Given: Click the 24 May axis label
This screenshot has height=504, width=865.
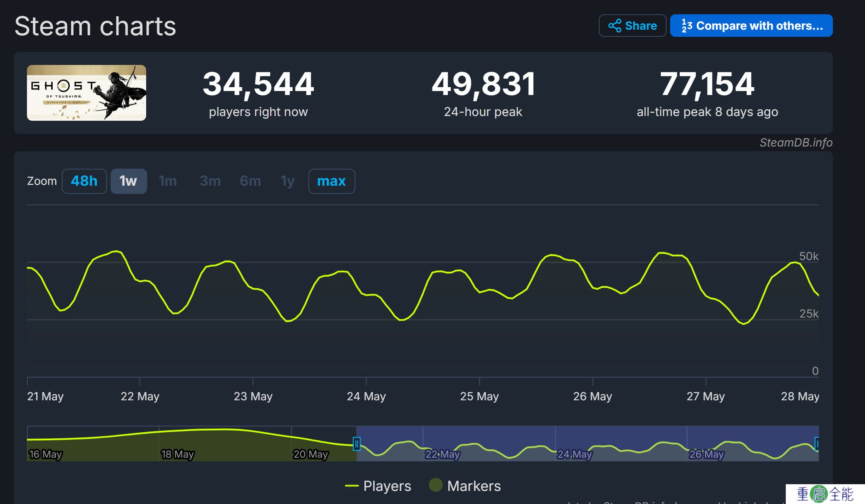Looking at the screenshot, I should [x=366, y=396].
